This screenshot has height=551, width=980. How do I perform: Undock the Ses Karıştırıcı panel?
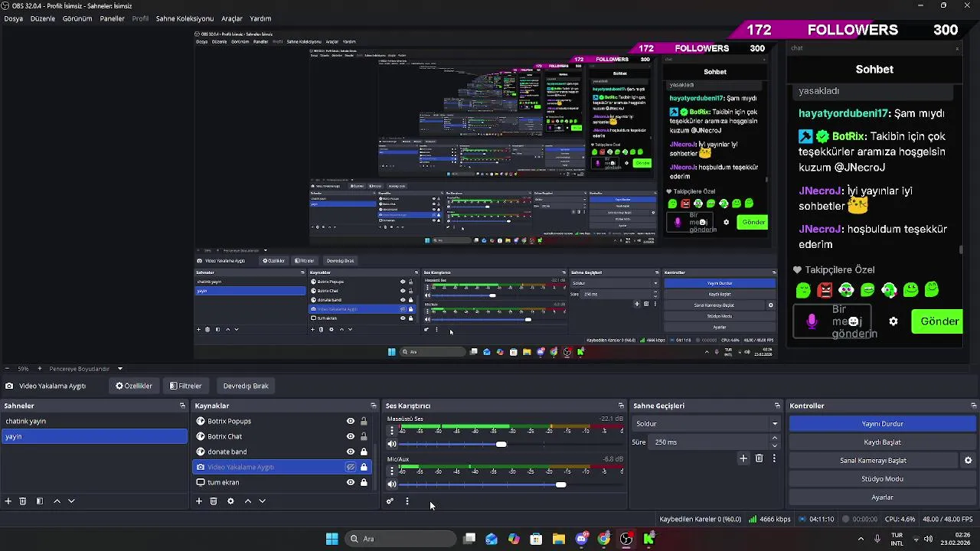pyautogui.click(x=621, y=406)
